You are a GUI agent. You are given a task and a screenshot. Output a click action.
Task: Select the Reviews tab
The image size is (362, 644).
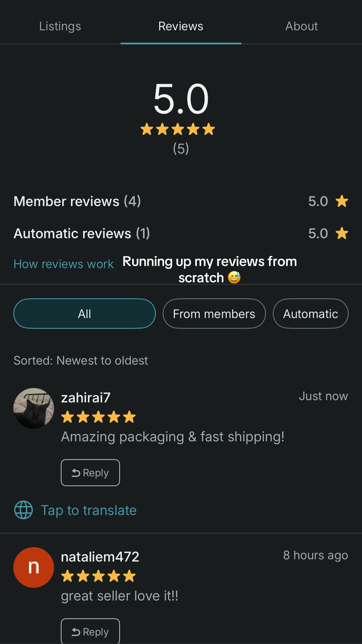(x=181, y=26)
